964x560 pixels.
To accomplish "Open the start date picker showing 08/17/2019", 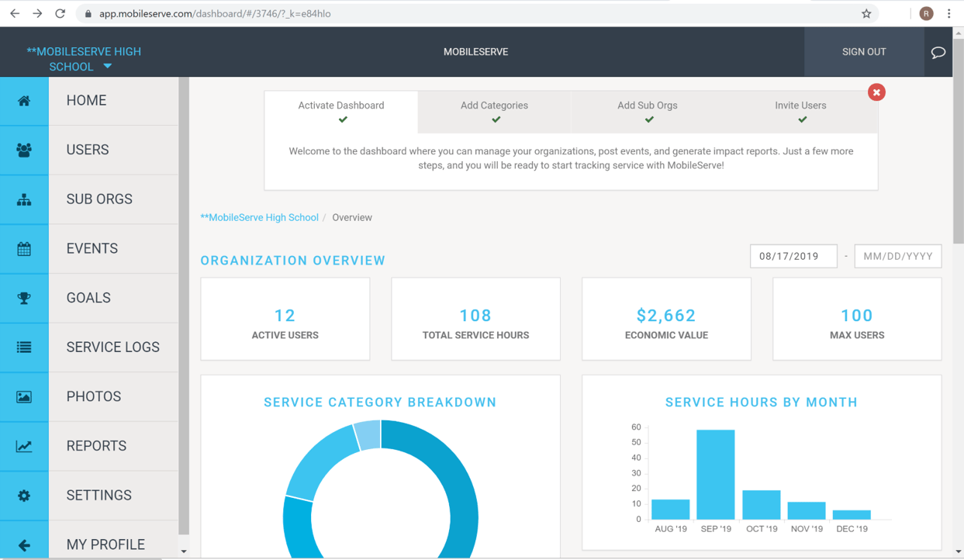I will (x=793, y=256).
